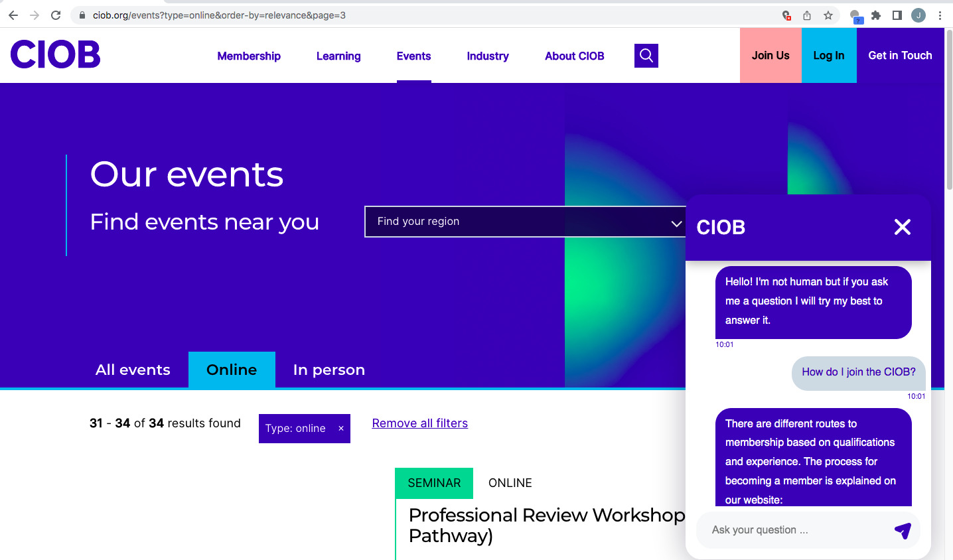This screenshot has height=560, width=953.
Task: Open the browser extensions menu
Action: 876,15
